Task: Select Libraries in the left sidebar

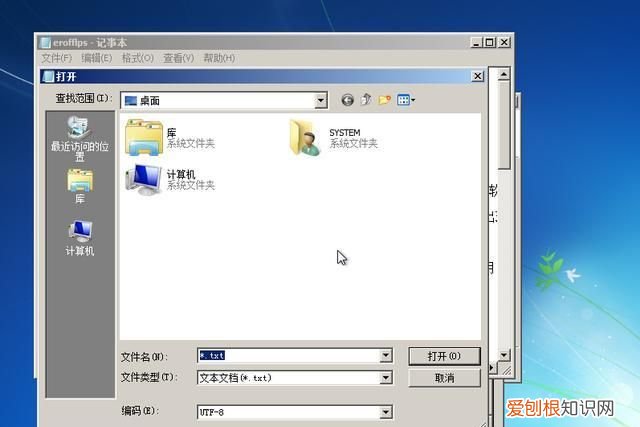Action: (80, 187)
